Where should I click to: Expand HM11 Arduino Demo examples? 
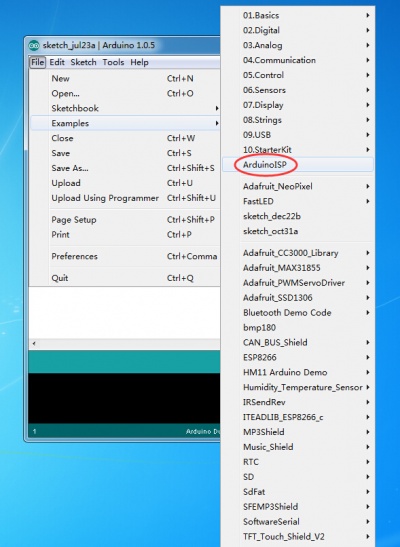click(x=298, y=373)
